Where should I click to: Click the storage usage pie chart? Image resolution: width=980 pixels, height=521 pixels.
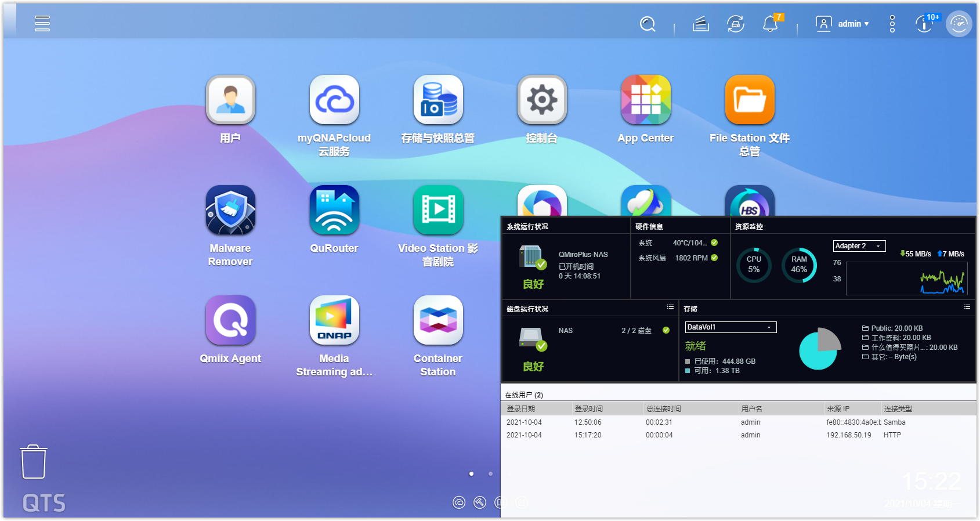tap(820, 348)
